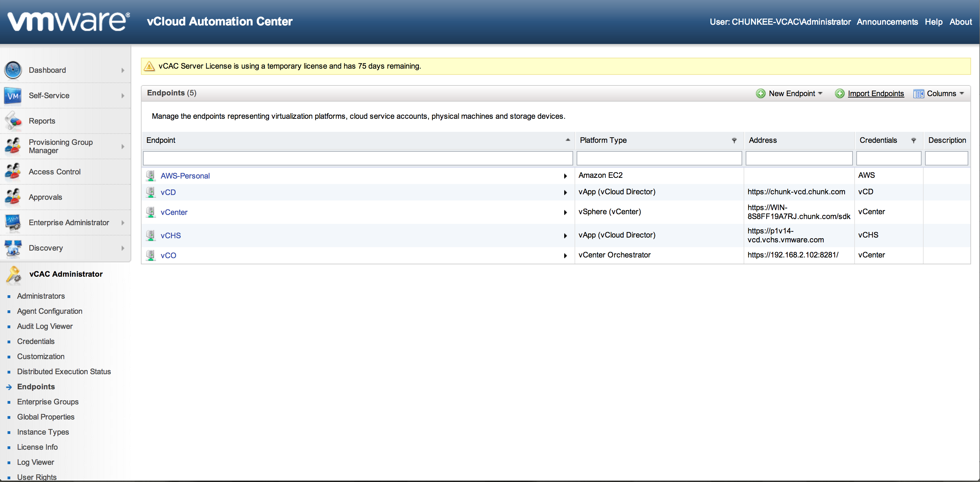
Task: Click the Reports chart icon
Action: tap(13, 121)
